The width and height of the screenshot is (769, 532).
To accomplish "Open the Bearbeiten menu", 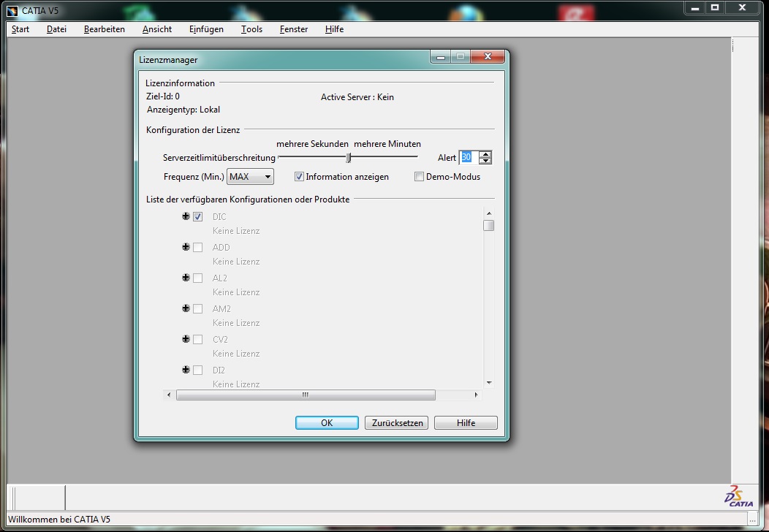I will click(105, 29).
